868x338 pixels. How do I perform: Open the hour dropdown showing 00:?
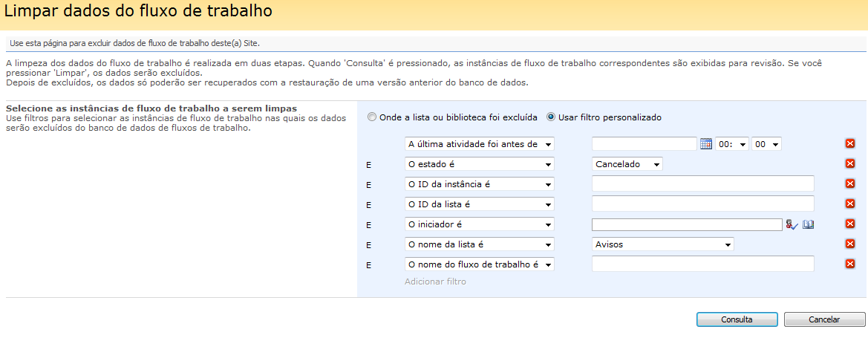click(731, 144)
